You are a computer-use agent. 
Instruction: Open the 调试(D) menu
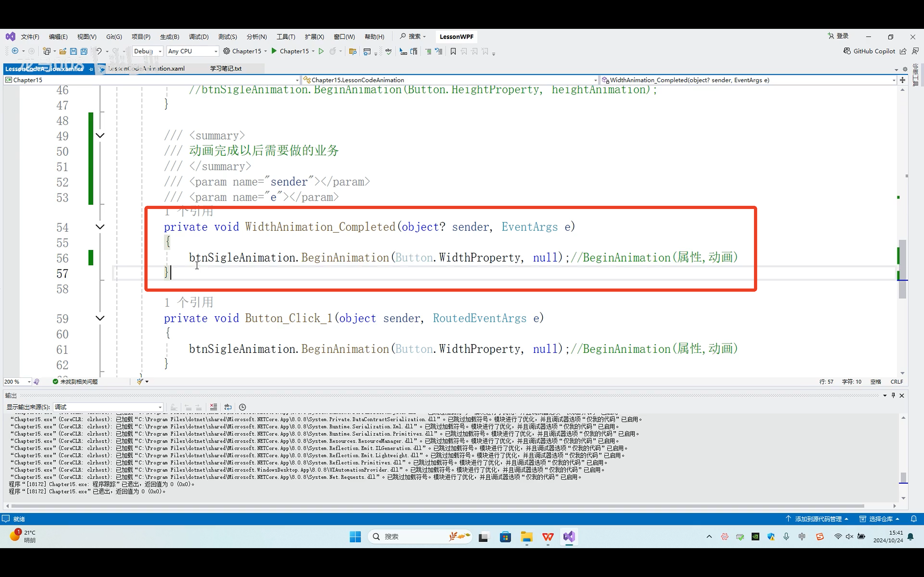coord(199,37)
